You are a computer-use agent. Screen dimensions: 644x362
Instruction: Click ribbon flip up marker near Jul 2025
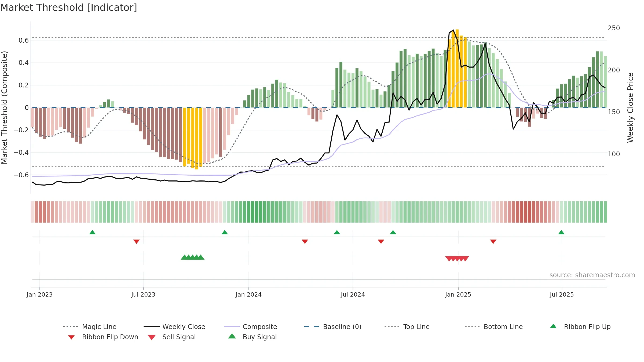tap(561, 232)
